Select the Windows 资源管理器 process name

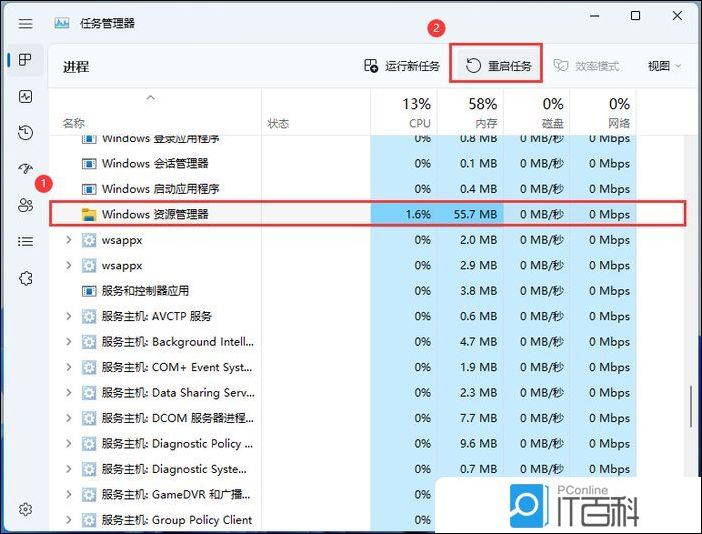155,214
